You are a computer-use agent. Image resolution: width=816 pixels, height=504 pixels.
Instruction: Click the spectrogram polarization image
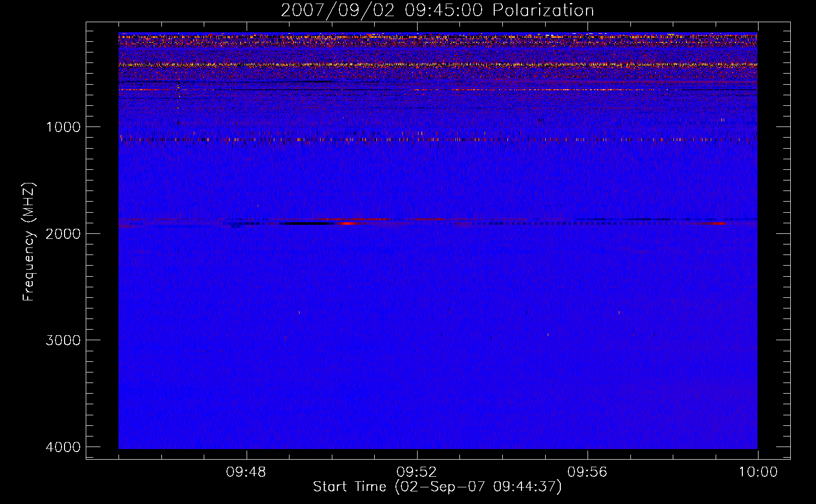[438, 241]
